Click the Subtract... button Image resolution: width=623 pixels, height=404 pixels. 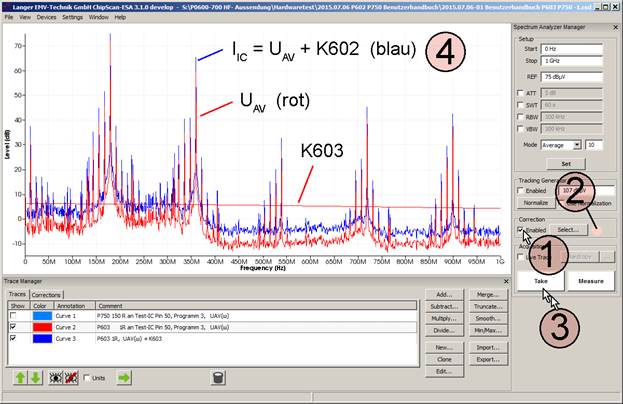[442, 309]
